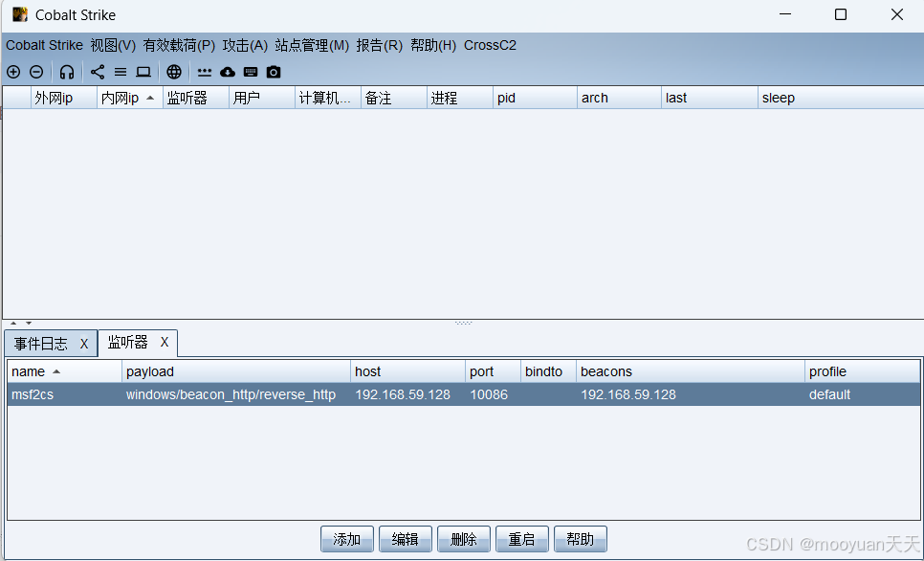924x561 pixels.
Task: Close the 事件日志 tab
Action: pyautogui.click(x=84, y=344)
